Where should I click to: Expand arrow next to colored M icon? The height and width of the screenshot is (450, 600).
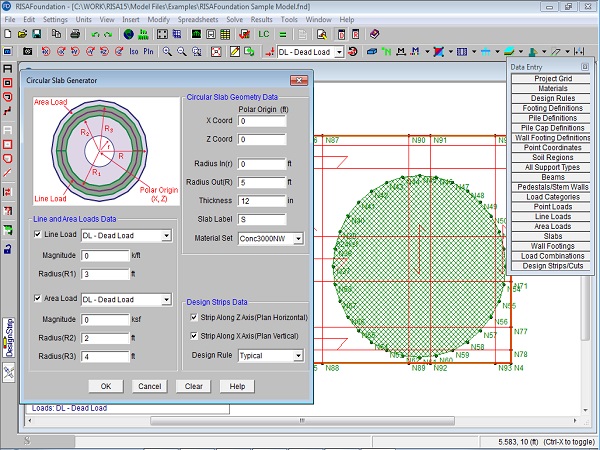(x=427, y=51)
